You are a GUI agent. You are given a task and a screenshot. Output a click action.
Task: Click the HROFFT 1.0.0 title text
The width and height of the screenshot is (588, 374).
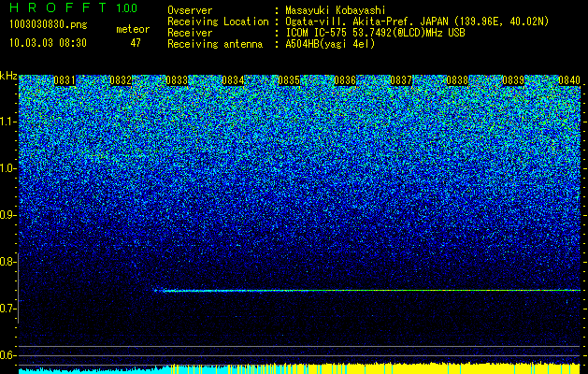(x=73, y=7)
